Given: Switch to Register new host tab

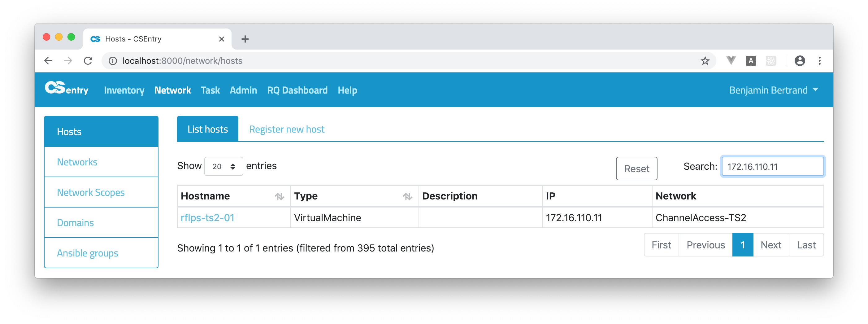Looking at the screenshot, I should point(286,129).
